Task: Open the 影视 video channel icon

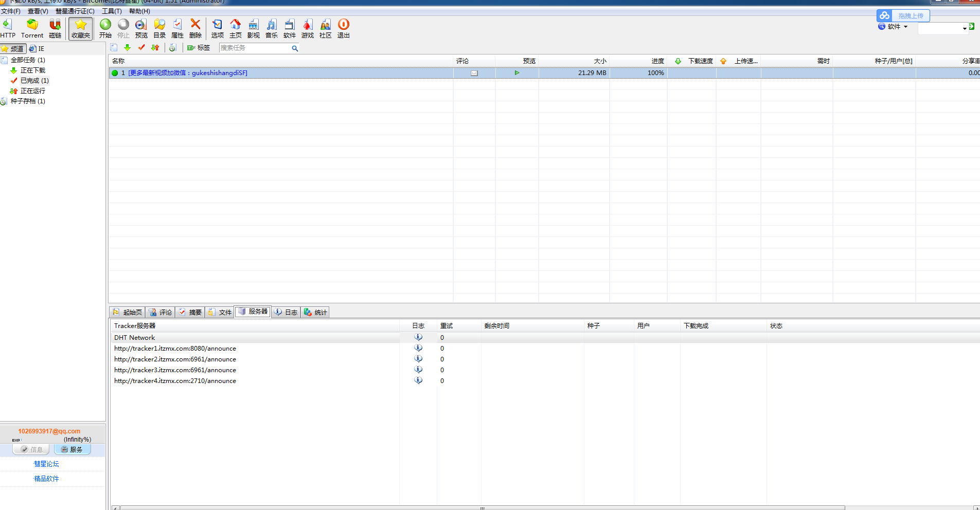Action: [254, 28]
